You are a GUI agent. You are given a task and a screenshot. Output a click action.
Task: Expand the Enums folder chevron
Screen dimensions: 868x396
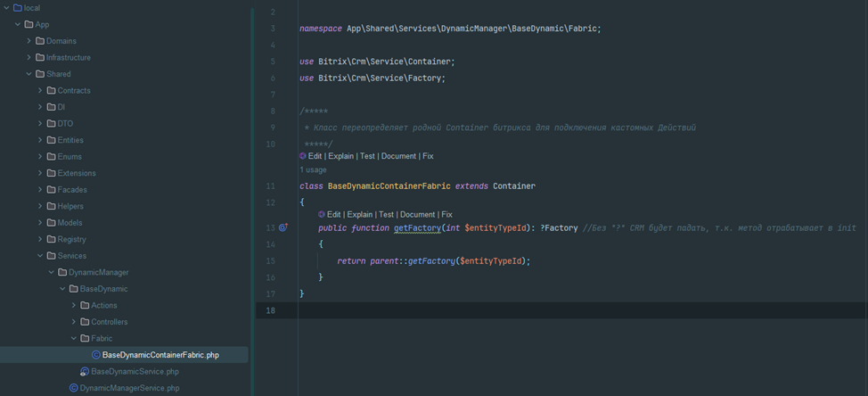point(40,157)
